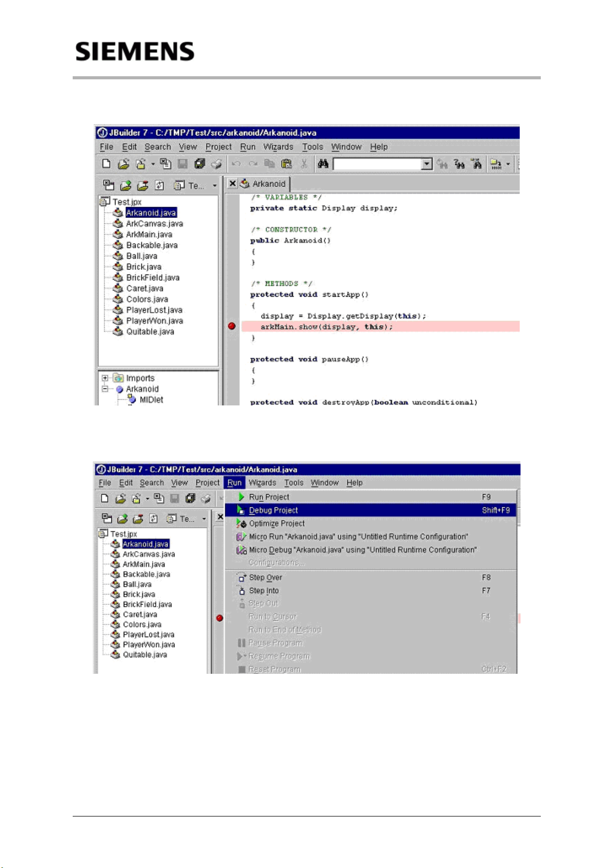Image resolution: width=614 pixels, height=868 pixels.
Task: Select ArkCanvas.java in upper project tree
Action: (x=154, y=224)
